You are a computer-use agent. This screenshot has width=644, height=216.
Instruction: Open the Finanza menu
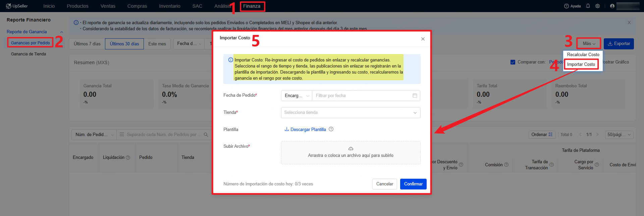click(x=252, y=6)
